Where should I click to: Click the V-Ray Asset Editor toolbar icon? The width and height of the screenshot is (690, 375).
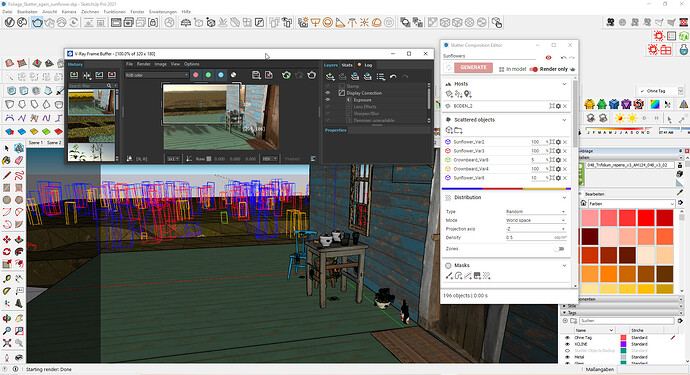coord(10,22)
